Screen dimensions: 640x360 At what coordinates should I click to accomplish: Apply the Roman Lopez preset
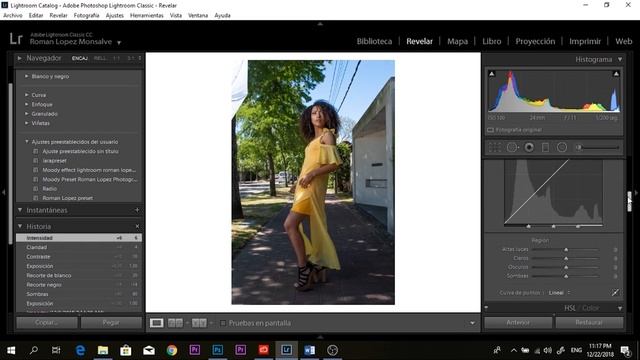(68, 198)
